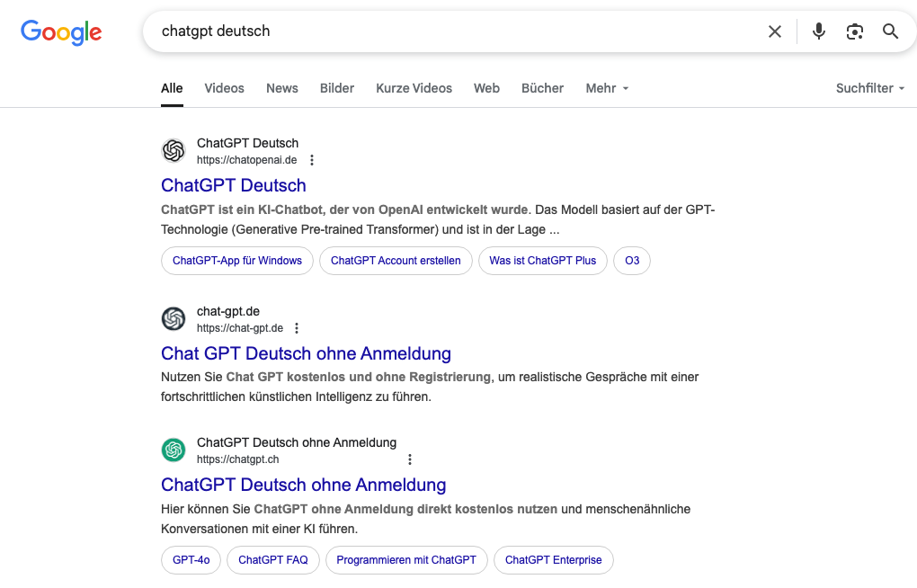Expand the Suchfilter dropdown
The image size is (917, 588).
point(870,88)
